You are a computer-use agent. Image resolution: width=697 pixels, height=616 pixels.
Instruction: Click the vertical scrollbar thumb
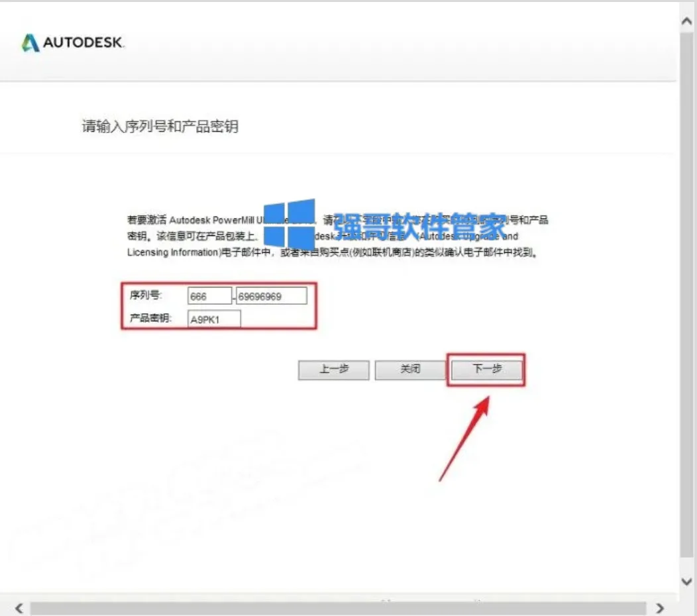point(687,293)
